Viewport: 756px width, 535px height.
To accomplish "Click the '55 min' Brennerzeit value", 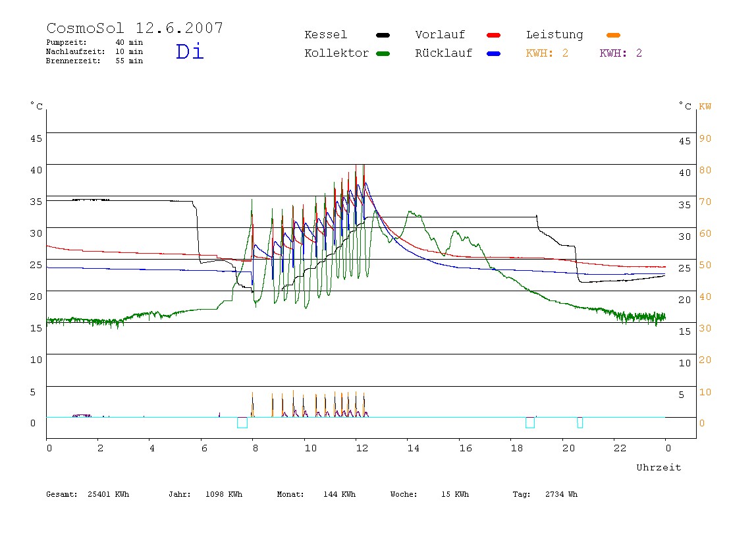I will click(x=129, y=61).
